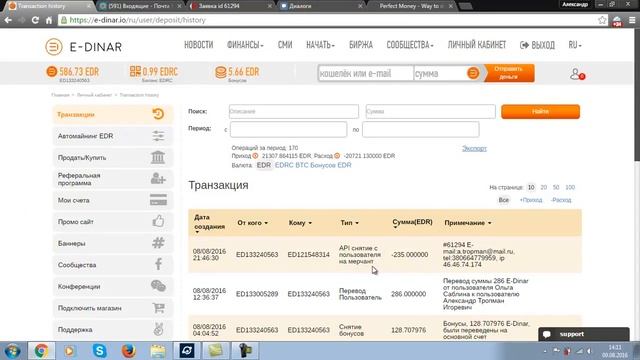This screenshot has height=360, width=640.
Task: Select EDR currency filter
Action: coord(264,165)
